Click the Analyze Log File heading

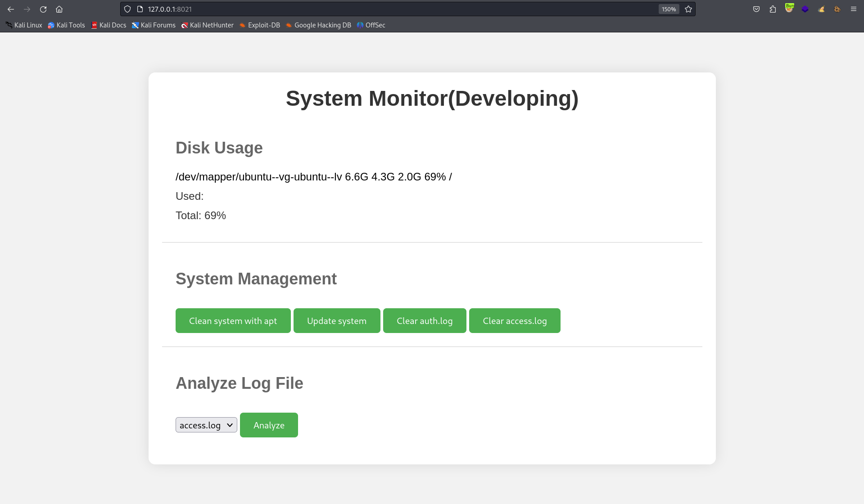click(240, 383)
